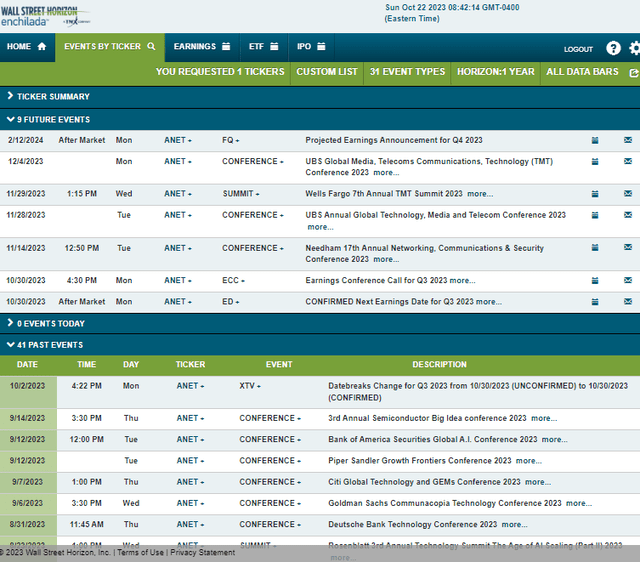Open CONFERENCE dropdown on Deutsche Bank row
This screenshot has width=640, height=562.
click(270, 524)
